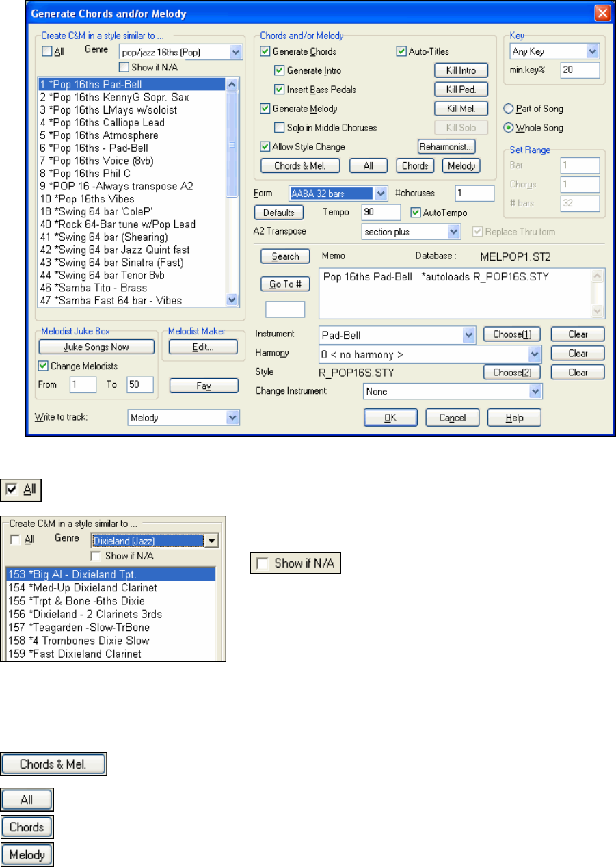Uncheck Insert Bass Pedals
This screenshot has width=616, height=867.
[279, 90]
